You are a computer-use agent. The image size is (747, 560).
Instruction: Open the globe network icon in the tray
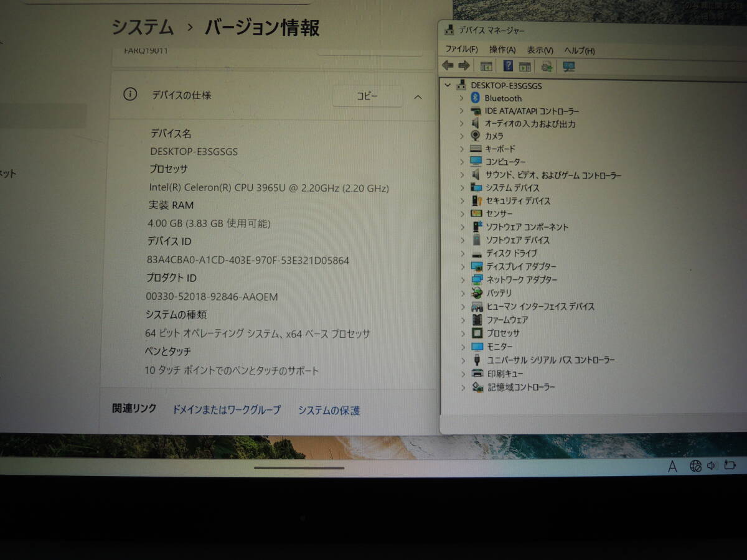pos(695,466)
